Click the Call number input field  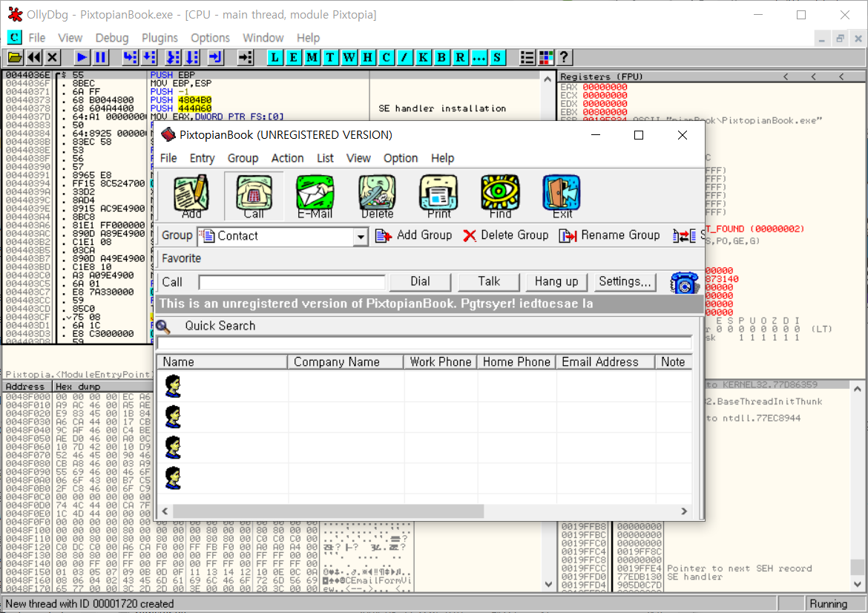click(x=292, y=283)
